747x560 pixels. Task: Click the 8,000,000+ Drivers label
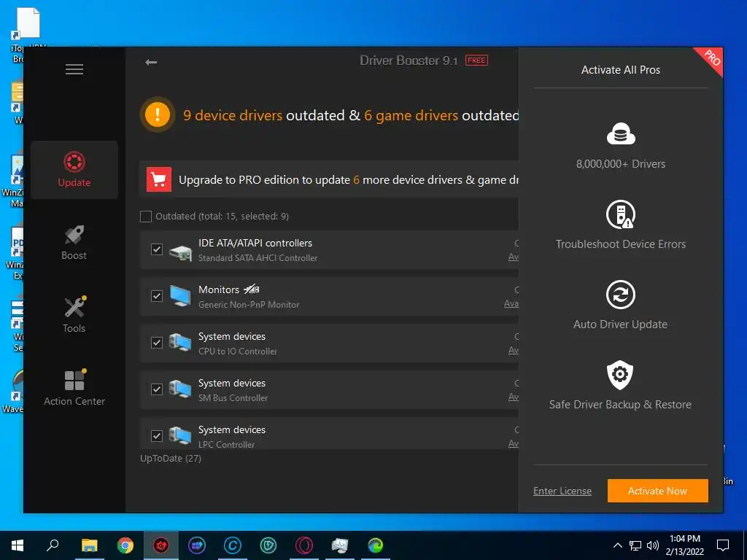point(620,164)
